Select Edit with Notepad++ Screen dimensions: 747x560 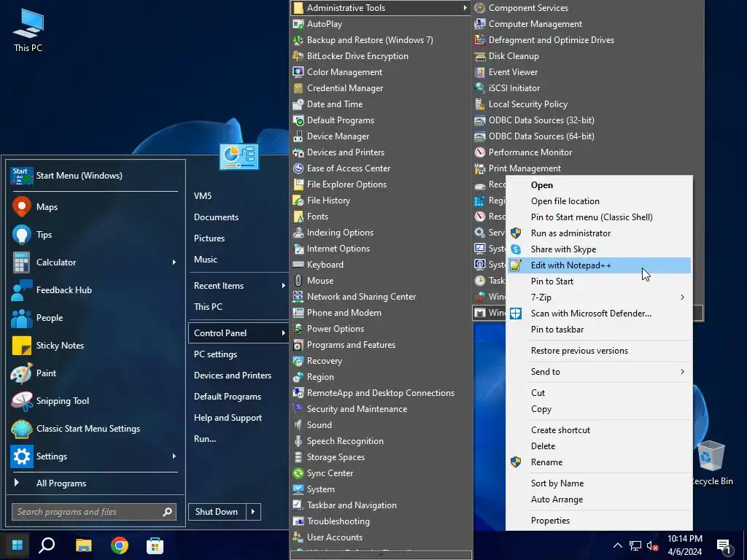[600, 265]
